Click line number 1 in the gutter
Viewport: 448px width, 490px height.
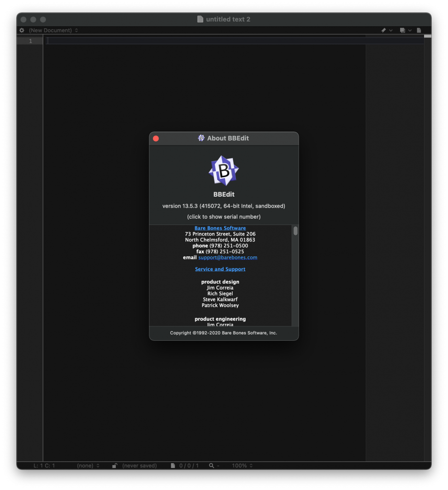coord(30,41)
